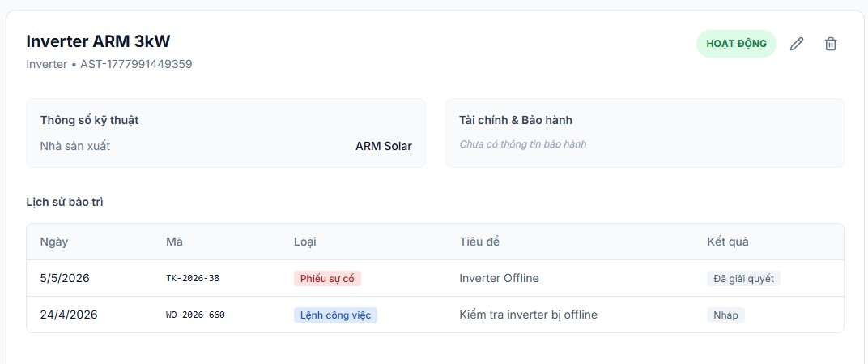The width and height of the screenshot is (868, 364).
Task: Open ticket code TK-2026-38
Action: (193, 278)
